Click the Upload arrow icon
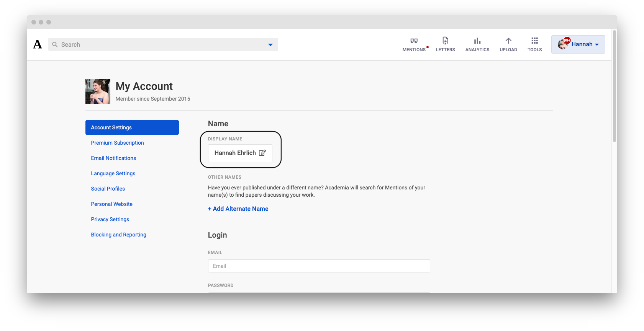This screenshot has width=644, height=331. [508, 41]
